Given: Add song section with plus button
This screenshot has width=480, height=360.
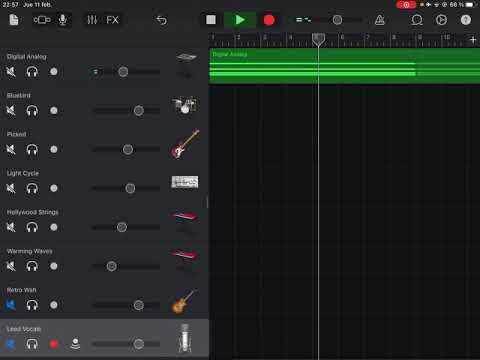Looking at the screenshot, I should [x=473, y=40].
